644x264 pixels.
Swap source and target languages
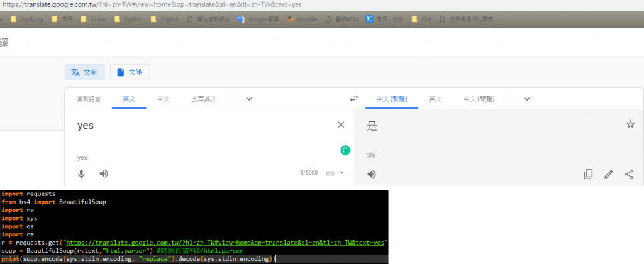point(353,99)
